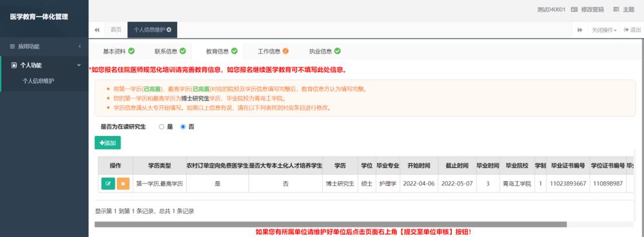This screenshot has width=644, height=237.
Task: Click the 添加 button
Action: tap(108, 143)
